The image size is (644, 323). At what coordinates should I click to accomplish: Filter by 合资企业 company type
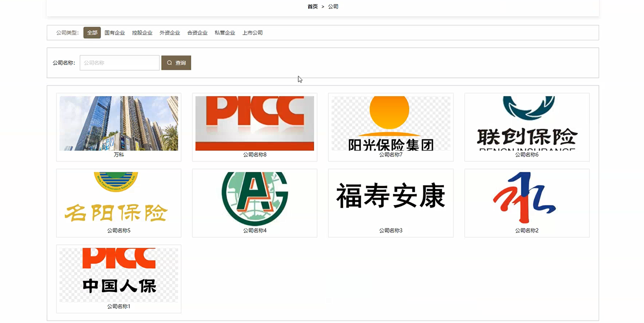(197, 33)
